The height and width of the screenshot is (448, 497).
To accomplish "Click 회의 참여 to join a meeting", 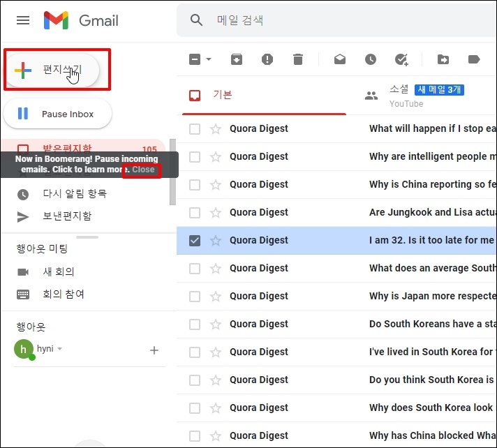I will coord(64,294).
